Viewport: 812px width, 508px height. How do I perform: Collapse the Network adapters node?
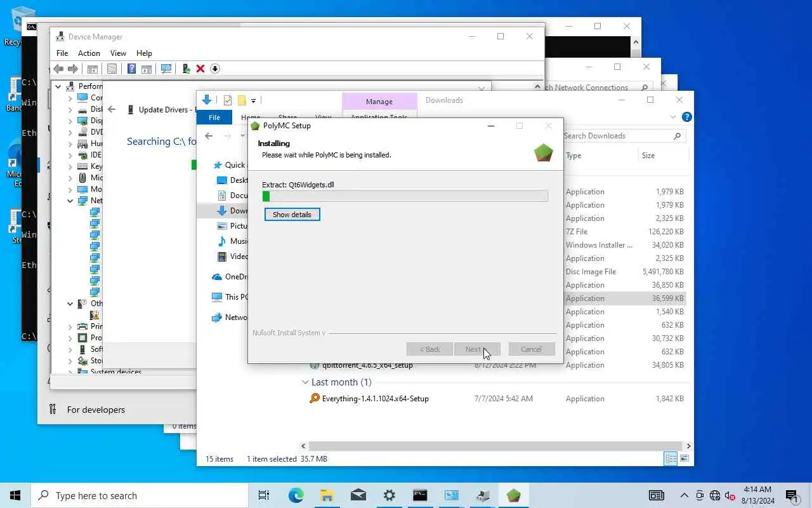(x=70, y=201)
